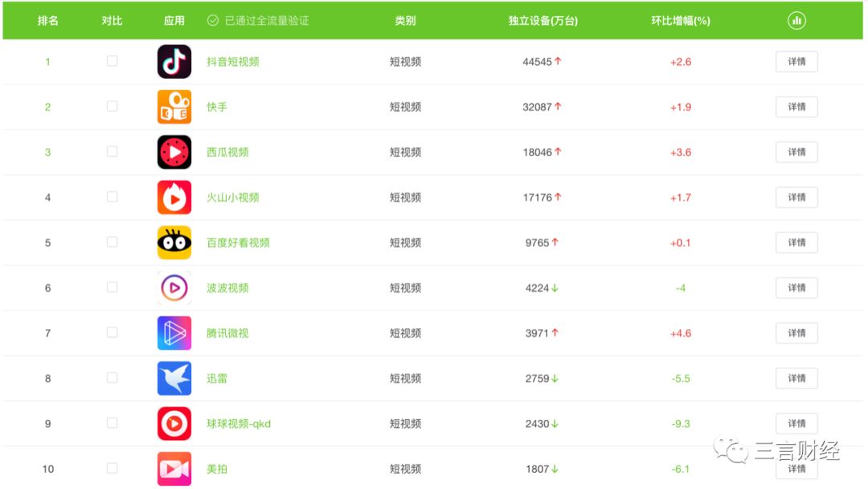Open 详情 details for 百度好看视频

796,243
